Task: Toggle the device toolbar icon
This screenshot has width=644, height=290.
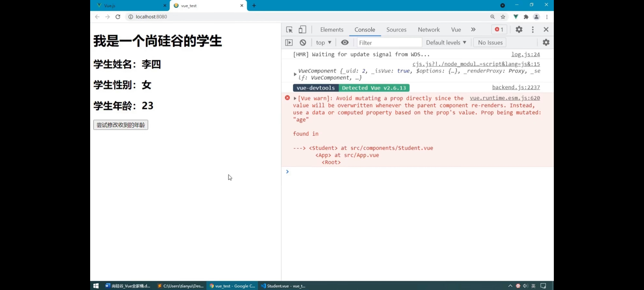Action: [x=302, y=30]
